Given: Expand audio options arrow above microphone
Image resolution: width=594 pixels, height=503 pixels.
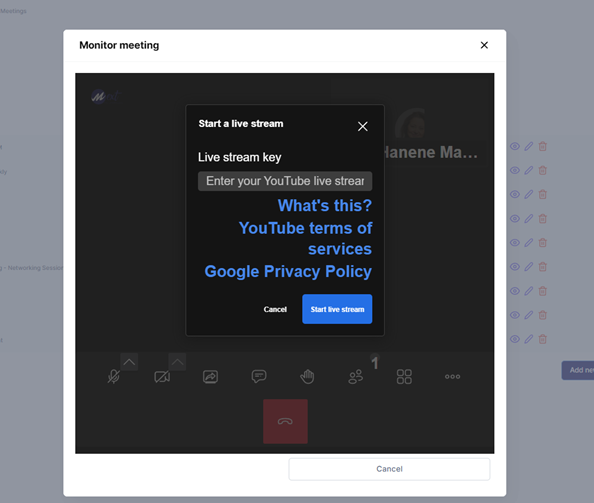Looking at the screenshot, I should point(129,362).
